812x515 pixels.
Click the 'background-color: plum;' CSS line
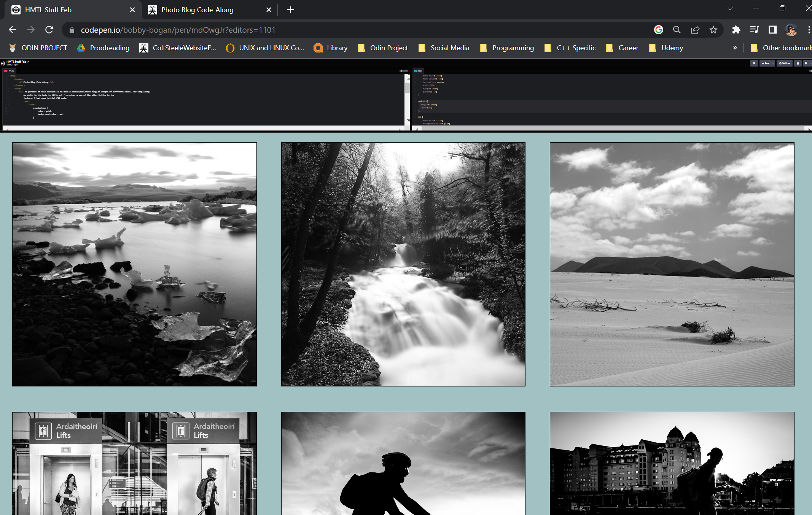(x=436, y=124)
